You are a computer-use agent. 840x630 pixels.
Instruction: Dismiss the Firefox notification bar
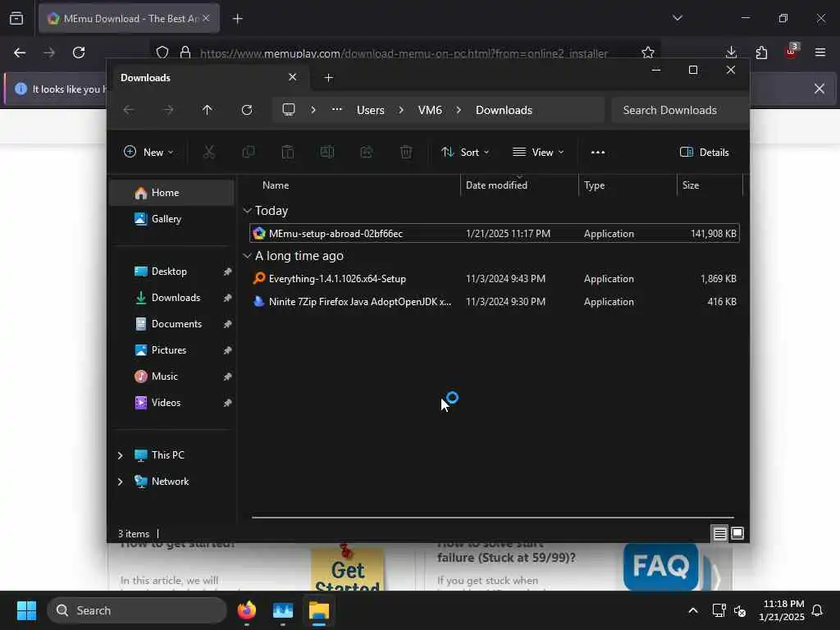click(819, 89)
